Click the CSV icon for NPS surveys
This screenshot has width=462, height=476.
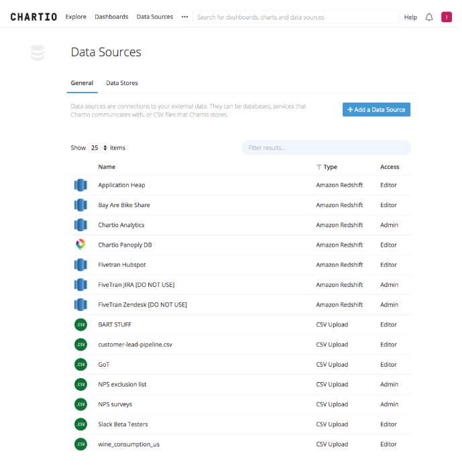(80, 404)
